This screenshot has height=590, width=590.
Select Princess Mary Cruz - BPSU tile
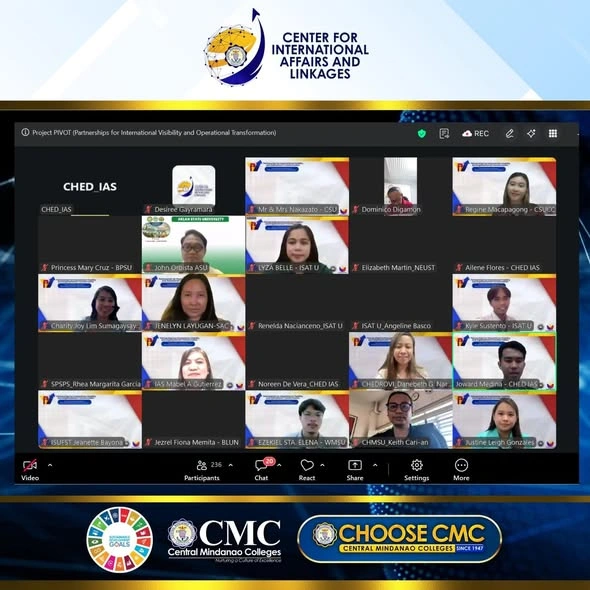90,245
